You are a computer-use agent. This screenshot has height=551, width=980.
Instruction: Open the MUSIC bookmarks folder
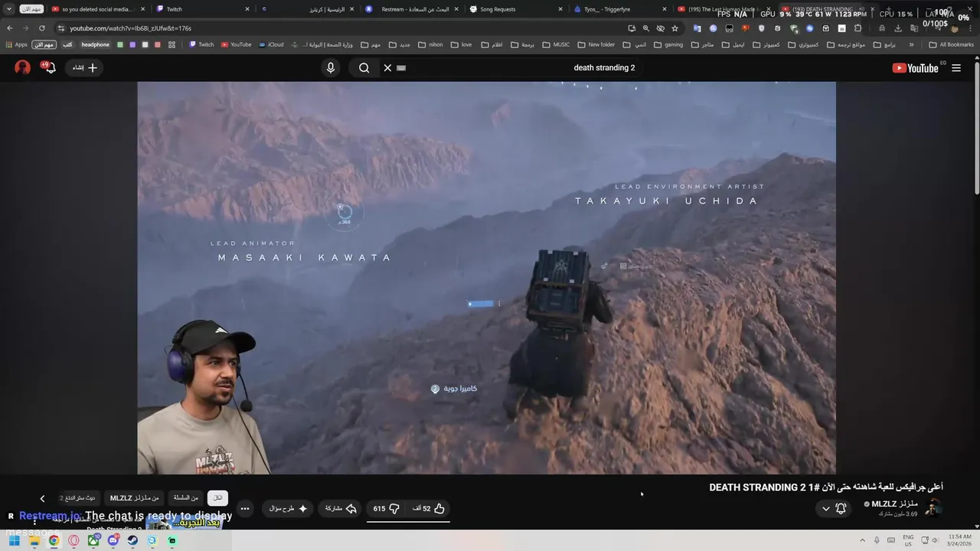coord(556,44)
